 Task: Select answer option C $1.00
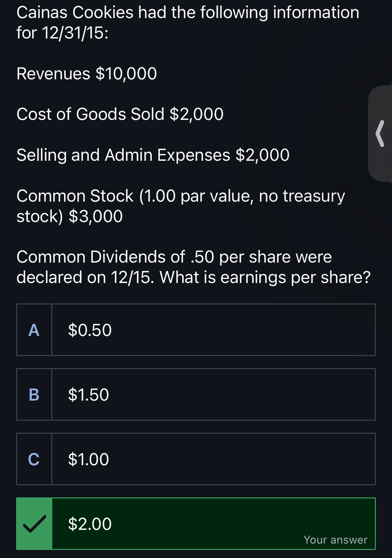click(196, 459)
